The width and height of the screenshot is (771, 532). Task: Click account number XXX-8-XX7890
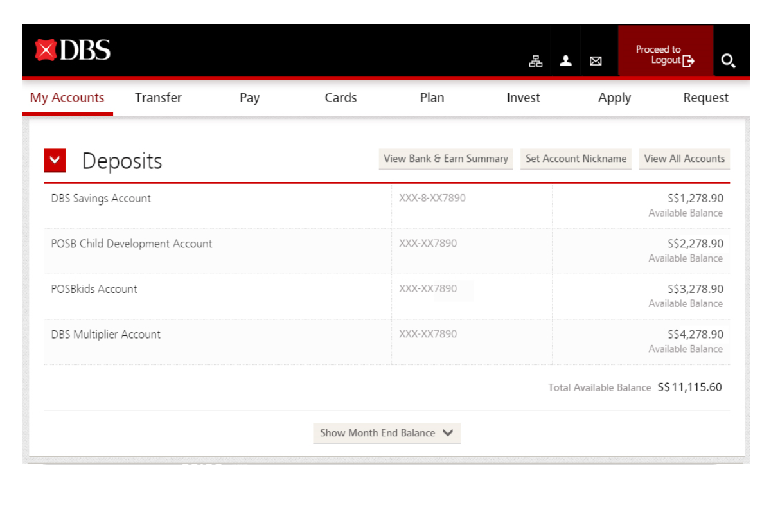(x=432, y=199)
